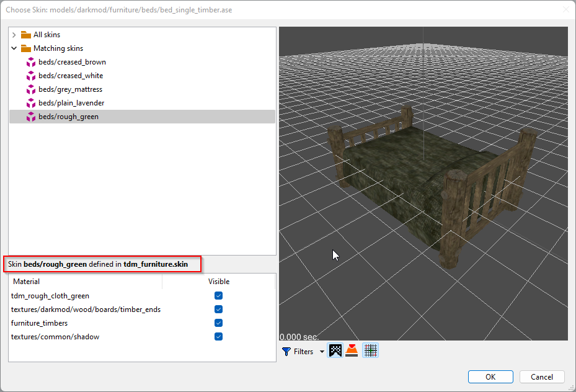
Task: Hide the textures/common/shadow material
Action: click(x=218, y=337)
